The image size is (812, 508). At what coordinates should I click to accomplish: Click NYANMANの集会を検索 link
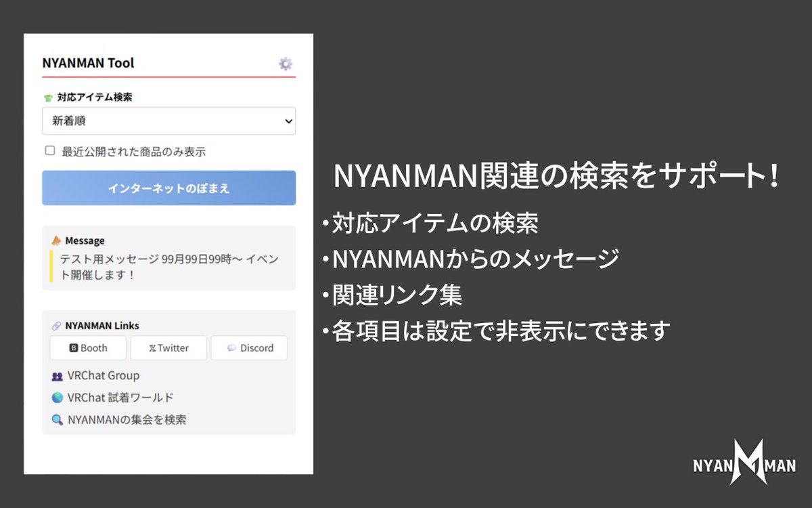pyautogui.click(x=127, y=419)
